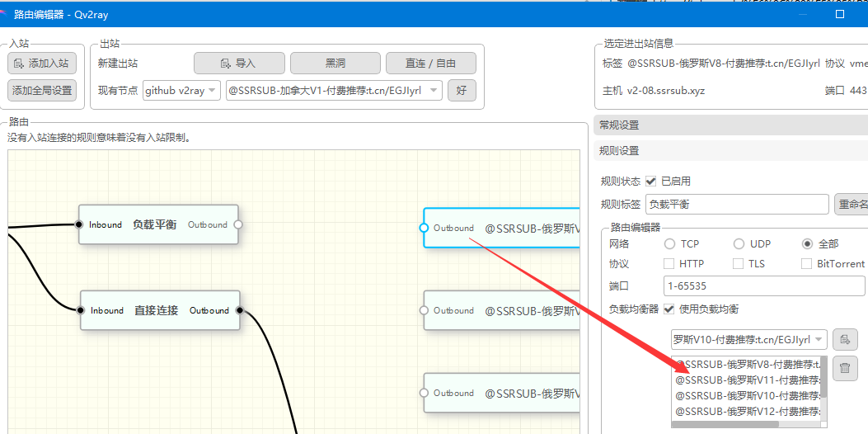Enable the BitTorrent protocol checkbox
Screen dimensions: 868x434
click(x=806, y=264)
